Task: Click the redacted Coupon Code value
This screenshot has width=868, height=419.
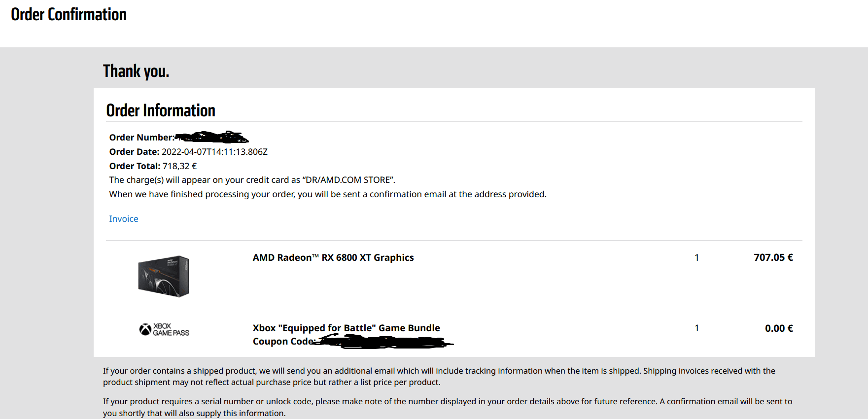Action: click(384, 342)
